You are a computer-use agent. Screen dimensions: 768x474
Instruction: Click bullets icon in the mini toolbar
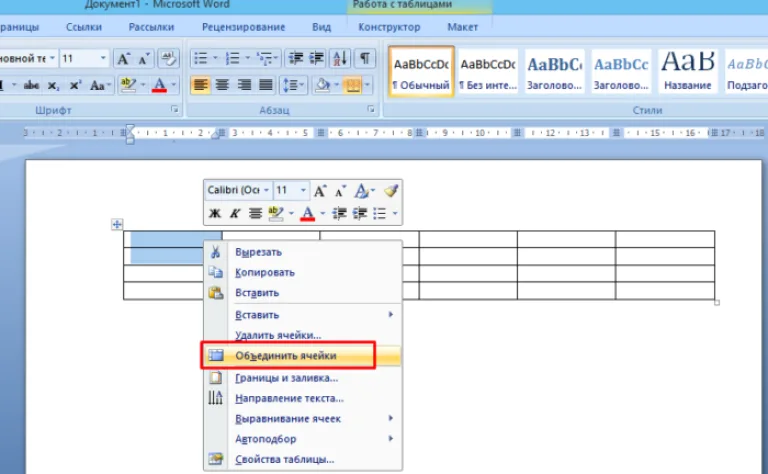coord(380,213)
